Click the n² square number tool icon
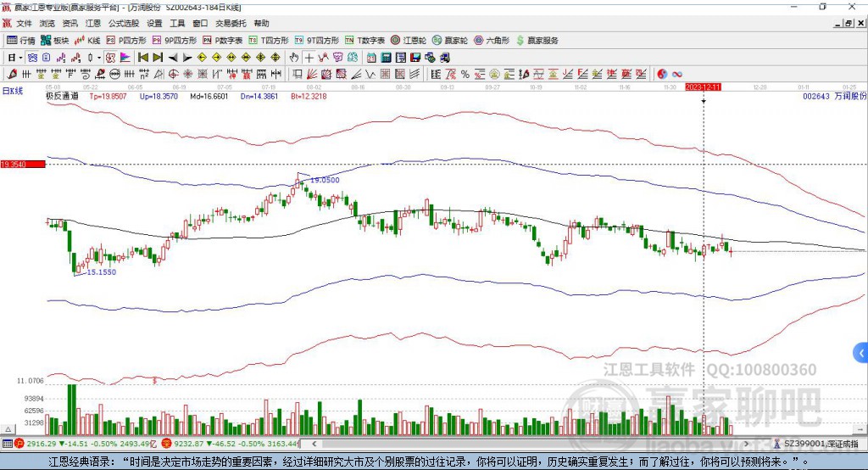The height and width of the screenshot is (470, 868). pos(144,75)
